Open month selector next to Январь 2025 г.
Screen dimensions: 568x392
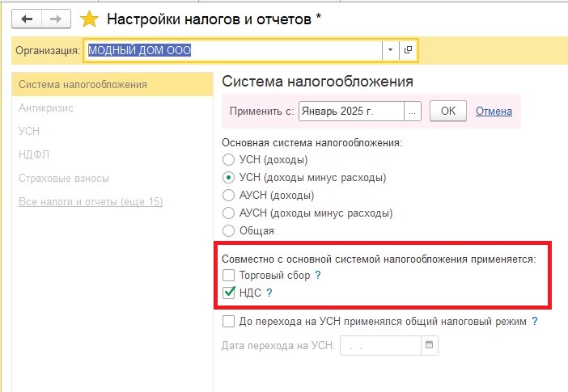click(412, 111)
